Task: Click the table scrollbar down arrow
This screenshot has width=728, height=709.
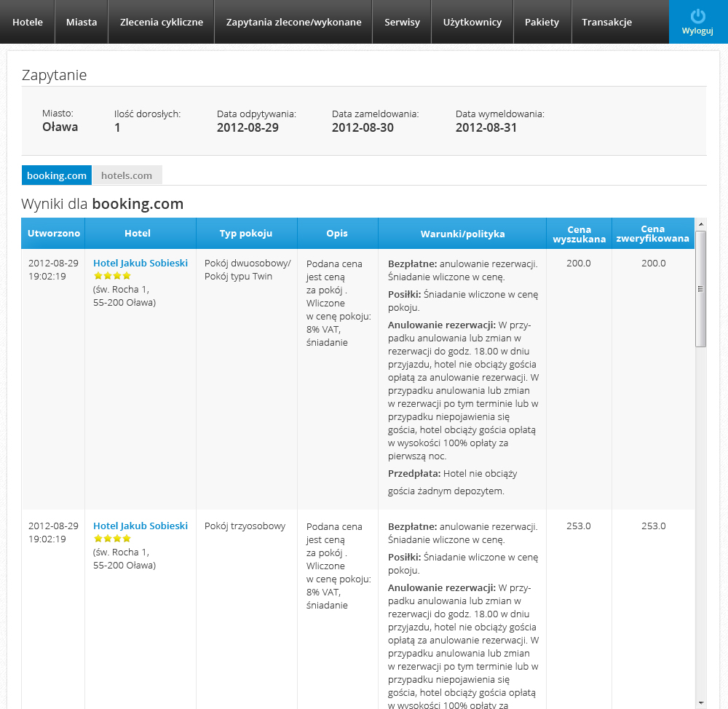Action: (701, 703)
